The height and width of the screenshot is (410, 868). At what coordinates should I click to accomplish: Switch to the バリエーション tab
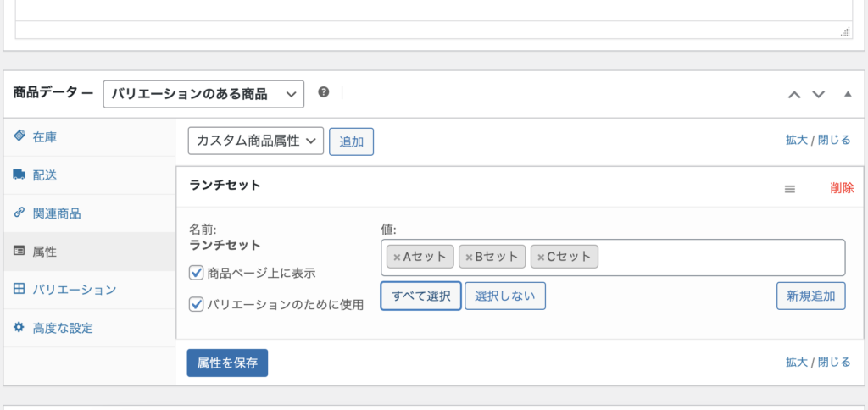coord(74,290)
